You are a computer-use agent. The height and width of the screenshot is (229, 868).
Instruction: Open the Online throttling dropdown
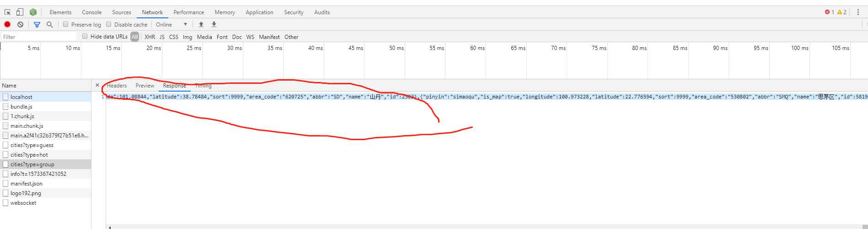click(171, 24)
